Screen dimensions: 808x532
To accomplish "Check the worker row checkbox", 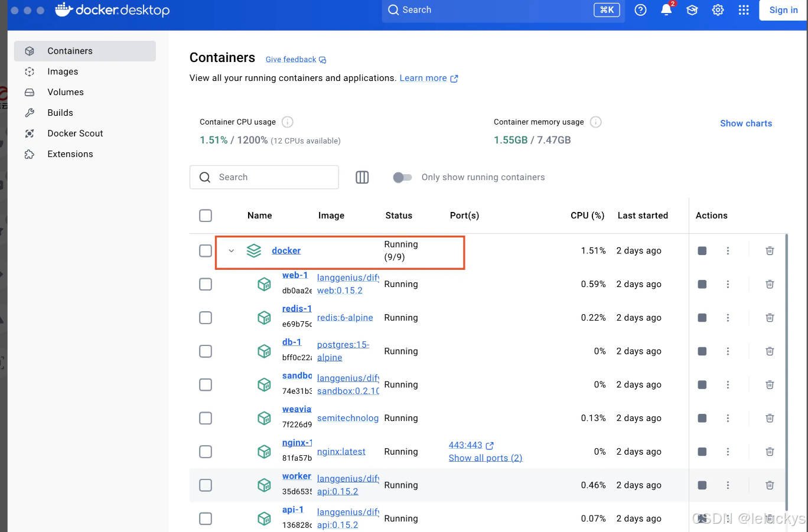I will pyautogui.click(x=206, y=485).
